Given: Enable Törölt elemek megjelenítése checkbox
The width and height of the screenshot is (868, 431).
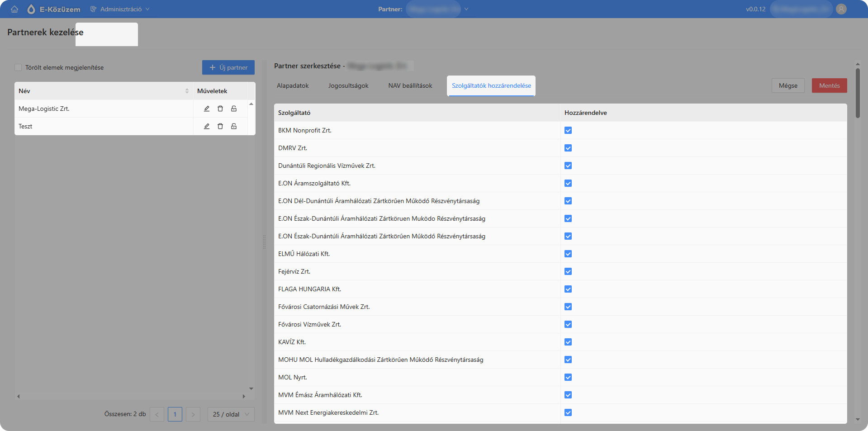Looking at the screenshot, I should tap(18, 67).
